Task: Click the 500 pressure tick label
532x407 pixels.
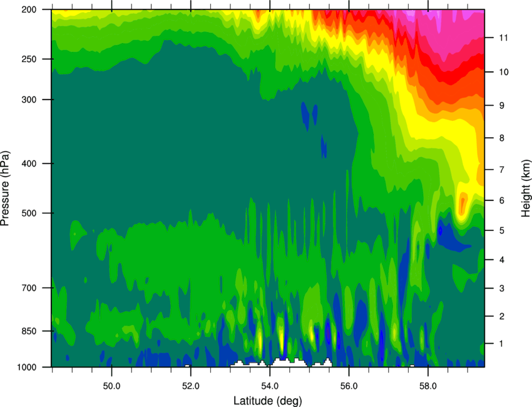Action: click(29, 213)
